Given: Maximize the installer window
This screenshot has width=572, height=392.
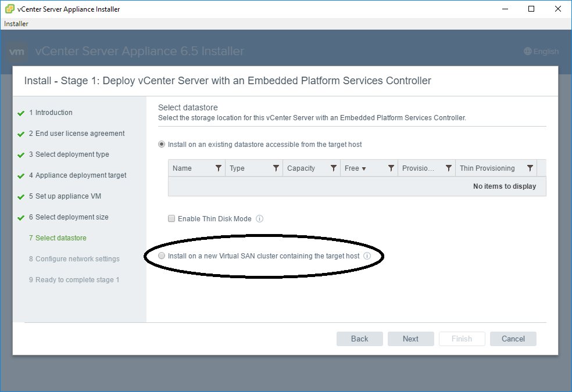Looking at the screenshot, I should (531, 9).
